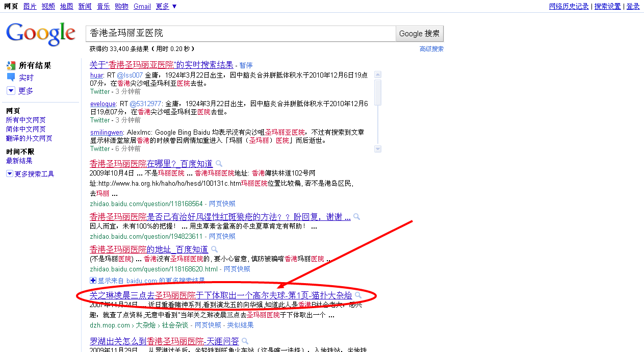Open 网页快照 for question/118168564 result

coord(222,204)
